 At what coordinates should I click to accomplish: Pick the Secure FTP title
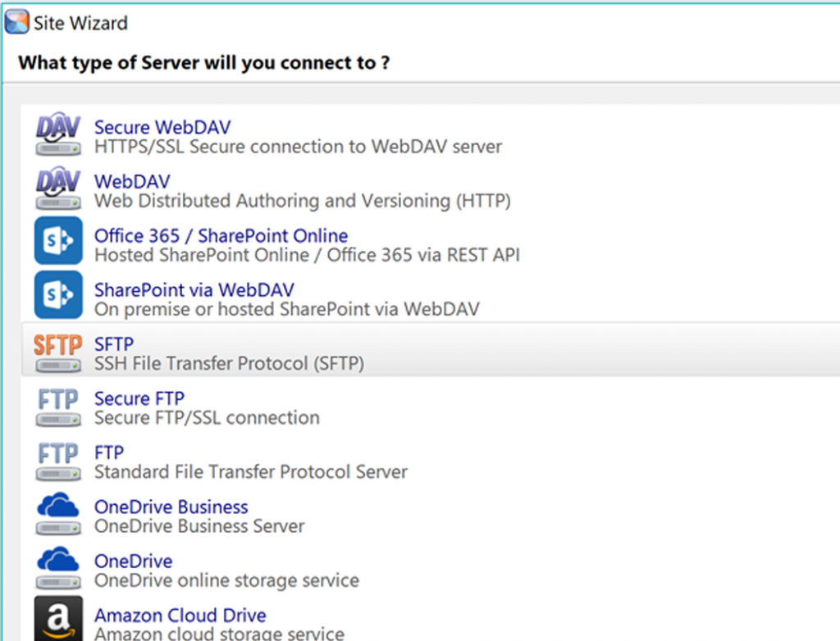(x=139, y=398)
